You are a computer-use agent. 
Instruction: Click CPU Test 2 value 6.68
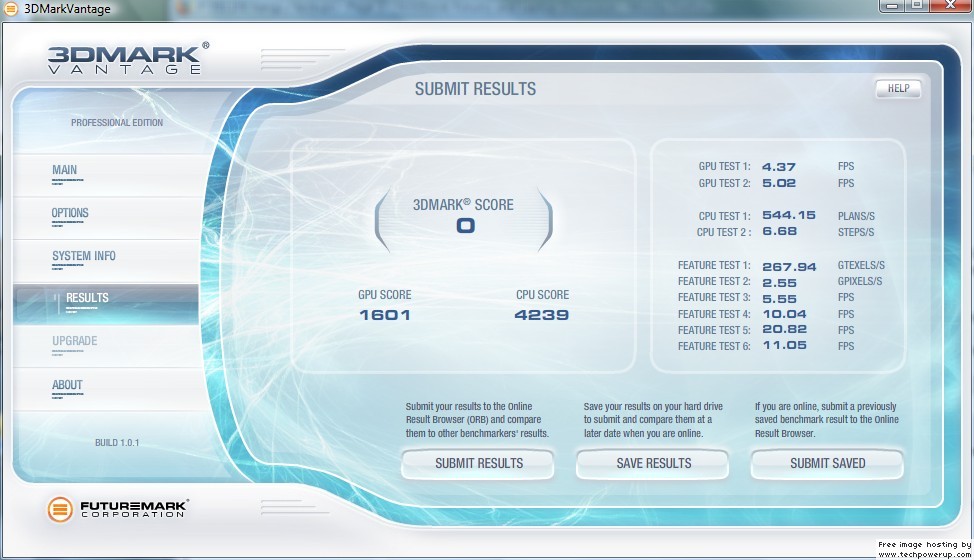(780, 232)
